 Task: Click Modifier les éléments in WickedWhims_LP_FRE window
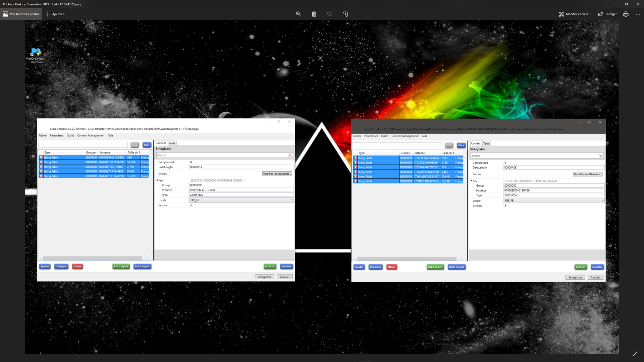pyautogui.click(x=277, y=174)
